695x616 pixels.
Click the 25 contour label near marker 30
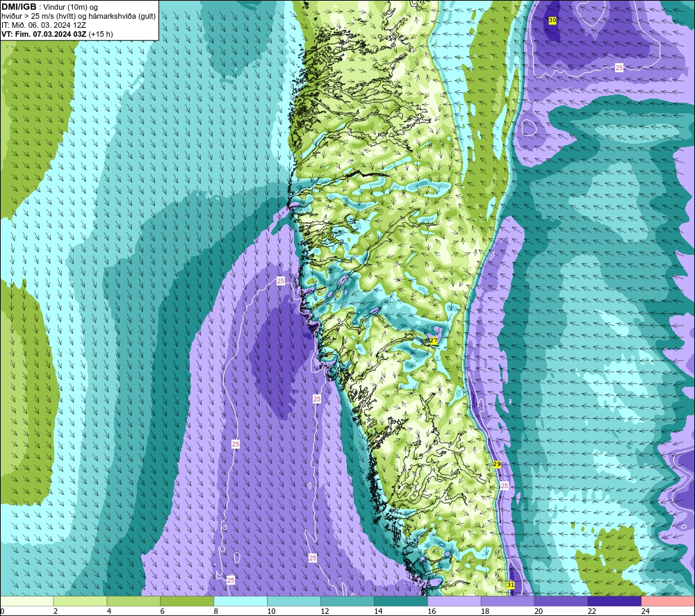pos(619,68)
